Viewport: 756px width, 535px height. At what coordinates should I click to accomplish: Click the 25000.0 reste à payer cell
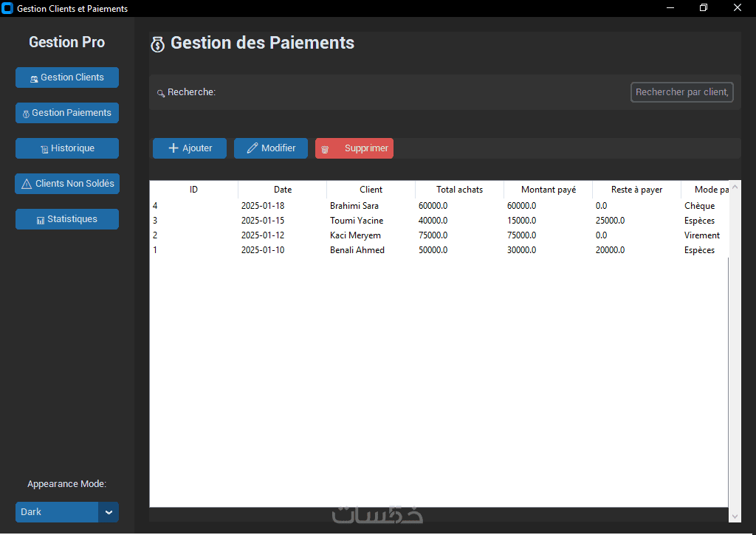pos(610,221)
